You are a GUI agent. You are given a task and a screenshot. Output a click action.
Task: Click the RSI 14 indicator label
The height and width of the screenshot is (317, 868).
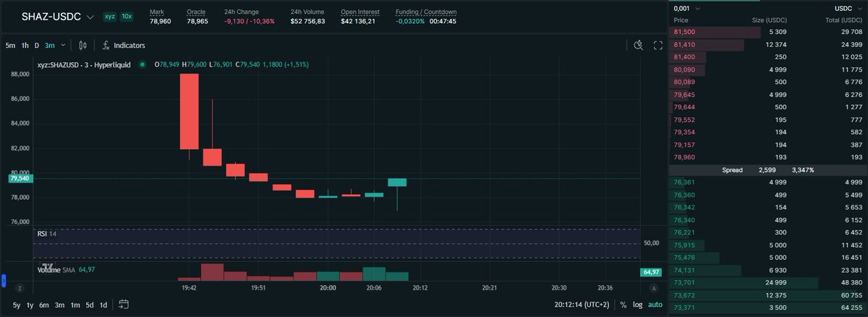click(47, 234)
